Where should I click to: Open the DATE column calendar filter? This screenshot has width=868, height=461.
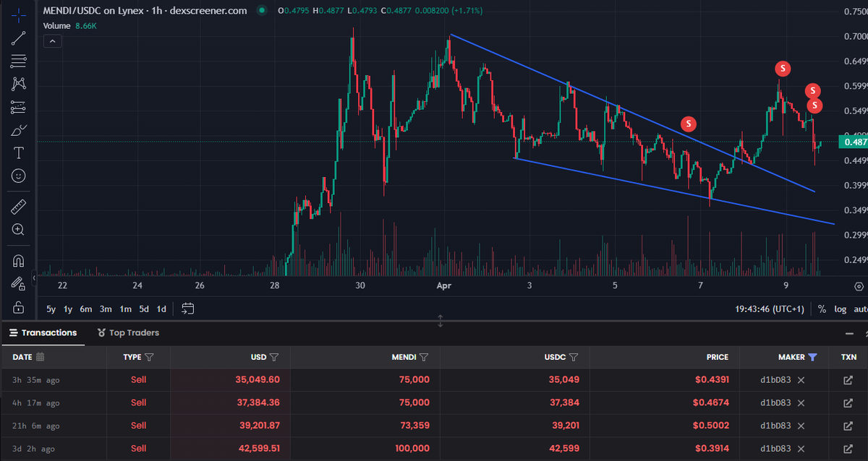click(40, 357)
